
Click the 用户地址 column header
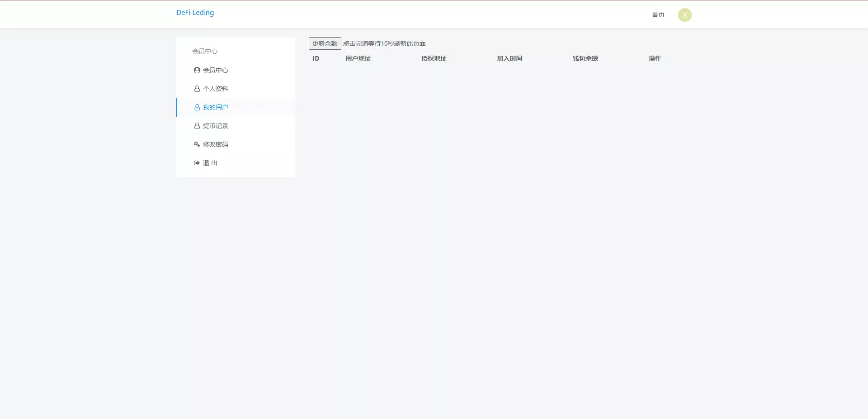[x=358, y=58]
